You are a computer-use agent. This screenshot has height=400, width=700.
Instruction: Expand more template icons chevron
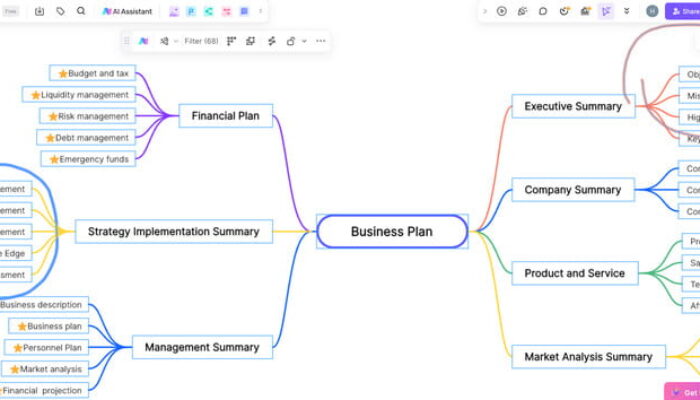pos(261,11)
